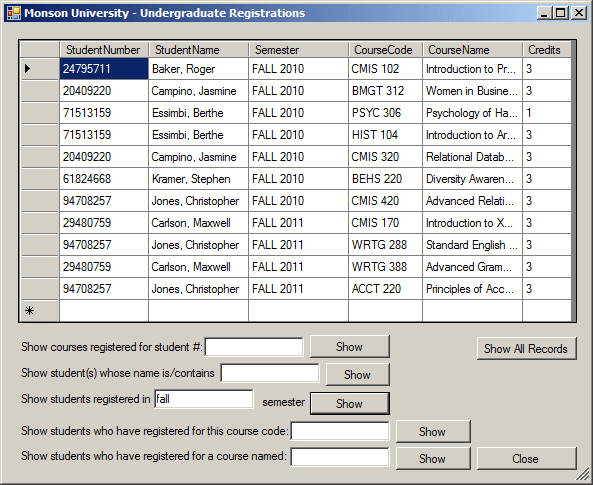Click the Semester column header

coord(298,50)
